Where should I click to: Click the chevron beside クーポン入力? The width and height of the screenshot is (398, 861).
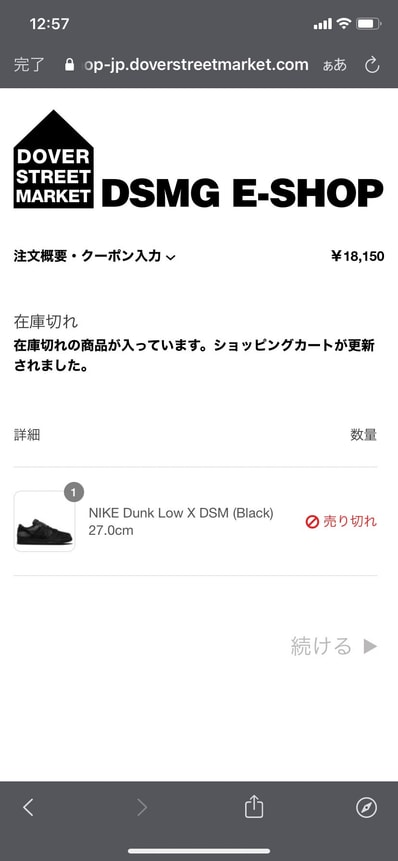[170, 257]
